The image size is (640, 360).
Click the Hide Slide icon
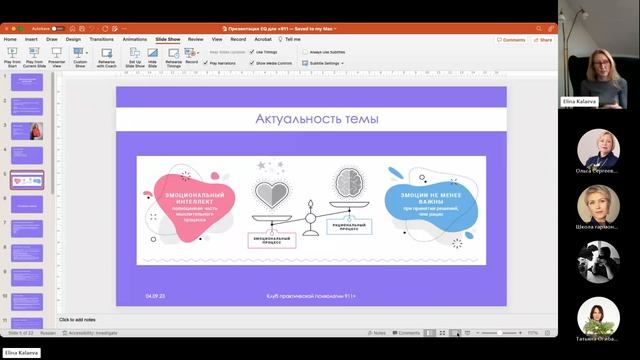click(x=153, y=53)
